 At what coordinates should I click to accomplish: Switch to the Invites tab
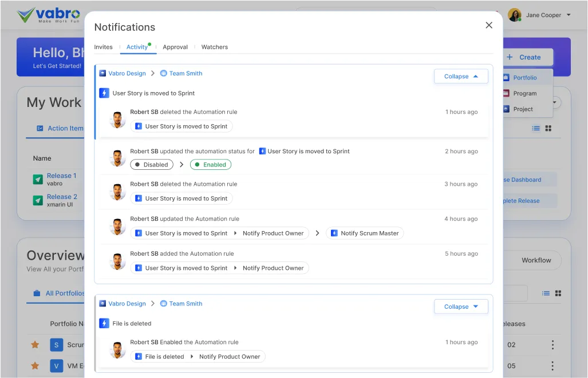coord(103,47)
